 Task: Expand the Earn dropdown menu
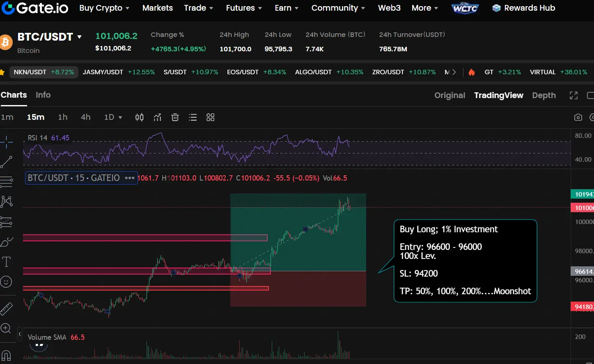click(287, 8)
